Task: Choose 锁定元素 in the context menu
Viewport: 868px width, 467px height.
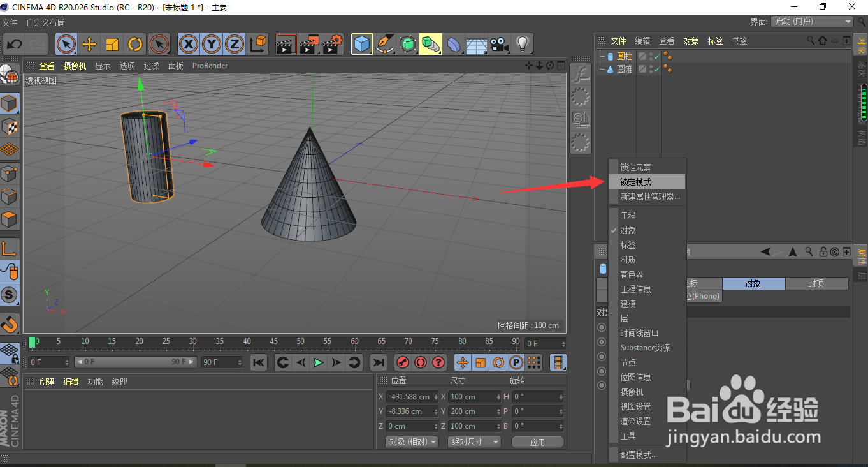Action: [647, 167]
